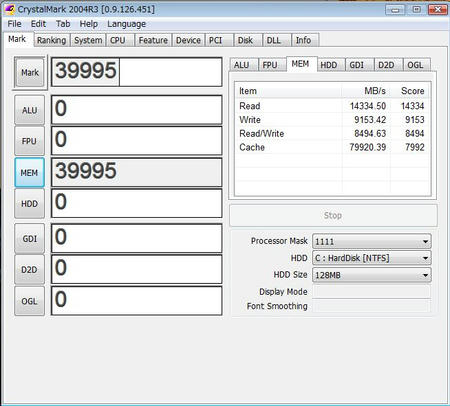Run the FPU benchmark button
This screenshot has height=406, width=450.
[29, 141]
